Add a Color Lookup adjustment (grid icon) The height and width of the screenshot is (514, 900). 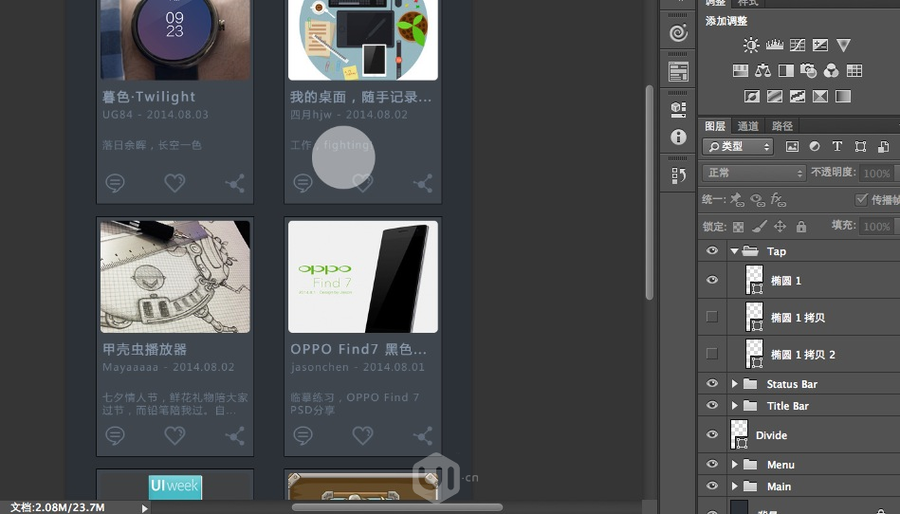[854, 71]
